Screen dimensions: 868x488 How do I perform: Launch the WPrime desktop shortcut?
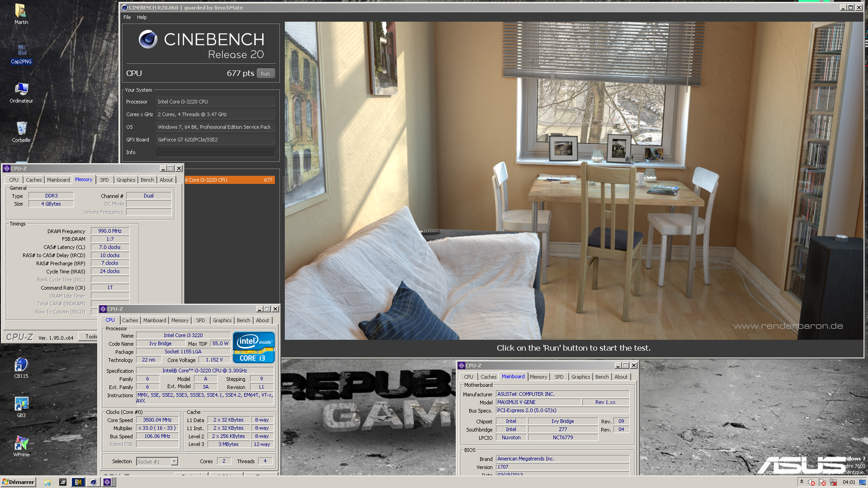(21, 446)
